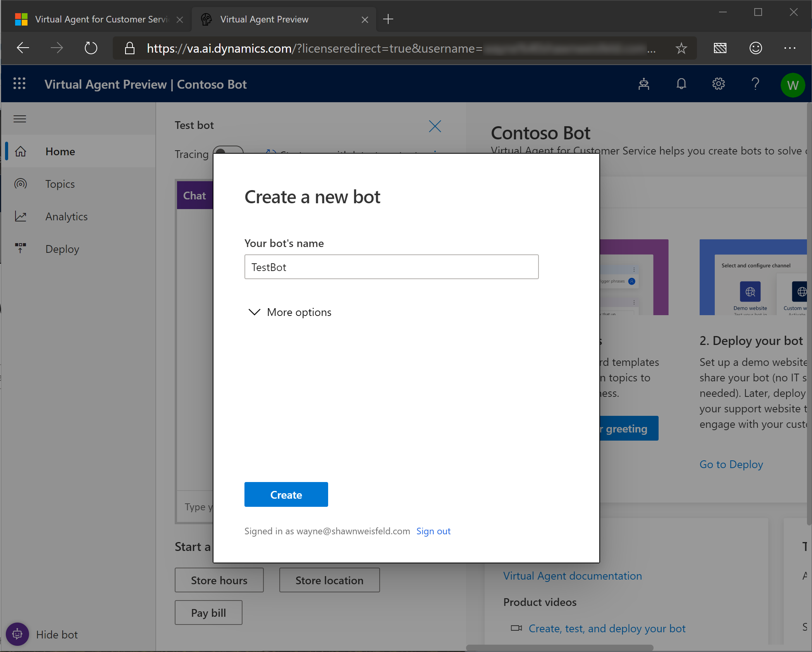Click the bot name input field
The width and height of the screenshot is (812, 652).
tap(391, 267)
